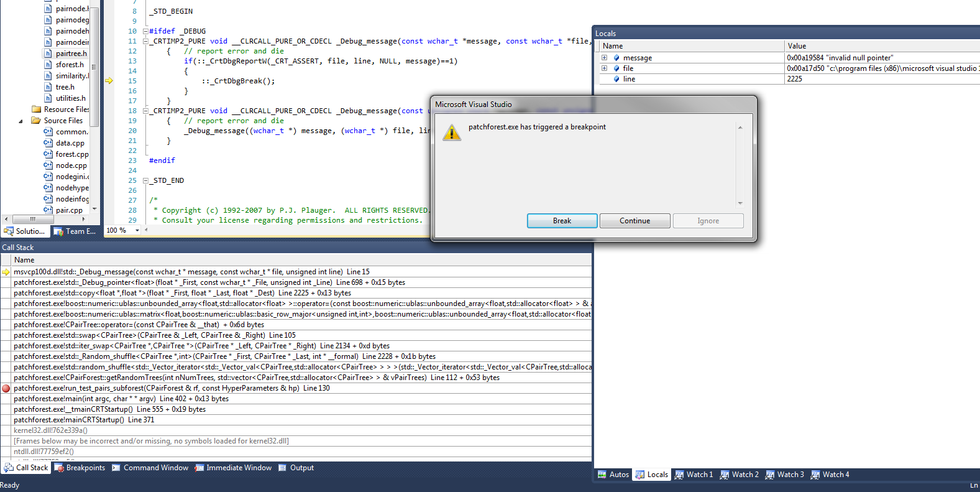Switch to the Breakpoints tab

80,468
